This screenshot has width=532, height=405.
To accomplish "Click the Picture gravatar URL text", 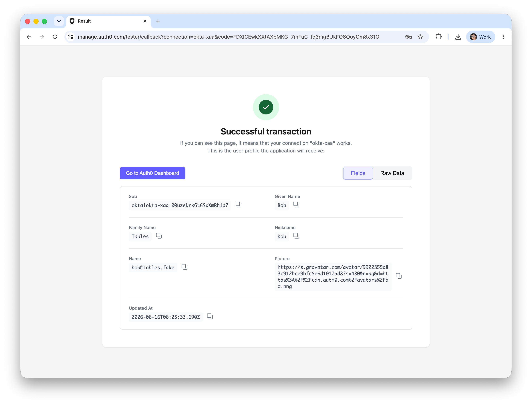I will 333,277.
